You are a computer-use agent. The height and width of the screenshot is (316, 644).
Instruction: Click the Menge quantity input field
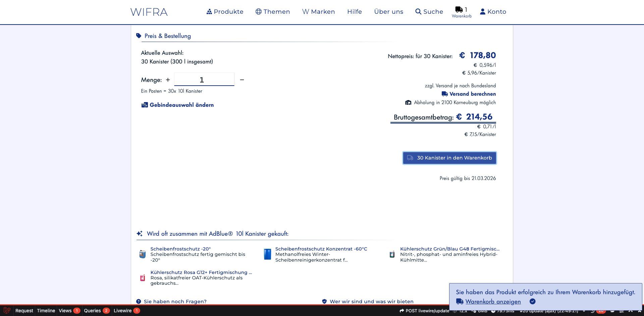pos(204,80)
